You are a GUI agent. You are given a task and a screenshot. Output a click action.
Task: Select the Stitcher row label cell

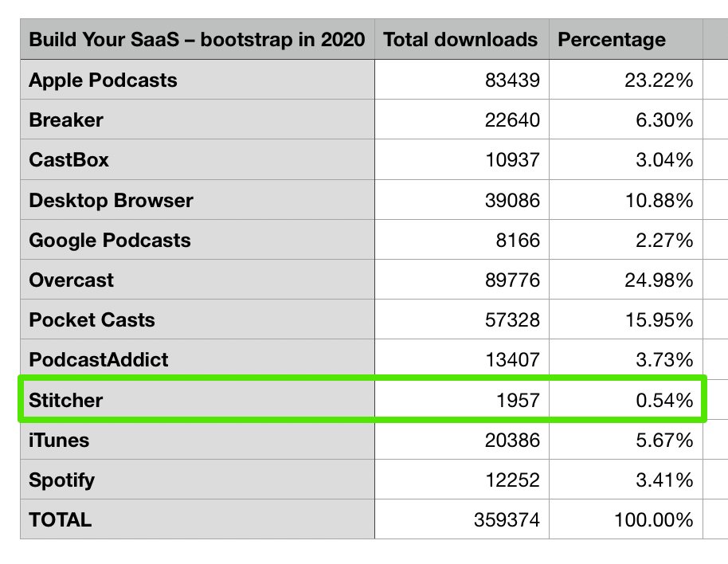(66, 400)
